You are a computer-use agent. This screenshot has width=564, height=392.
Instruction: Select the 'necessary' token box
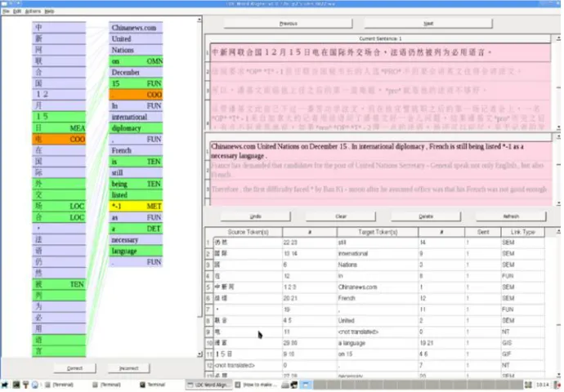[136, 239]
